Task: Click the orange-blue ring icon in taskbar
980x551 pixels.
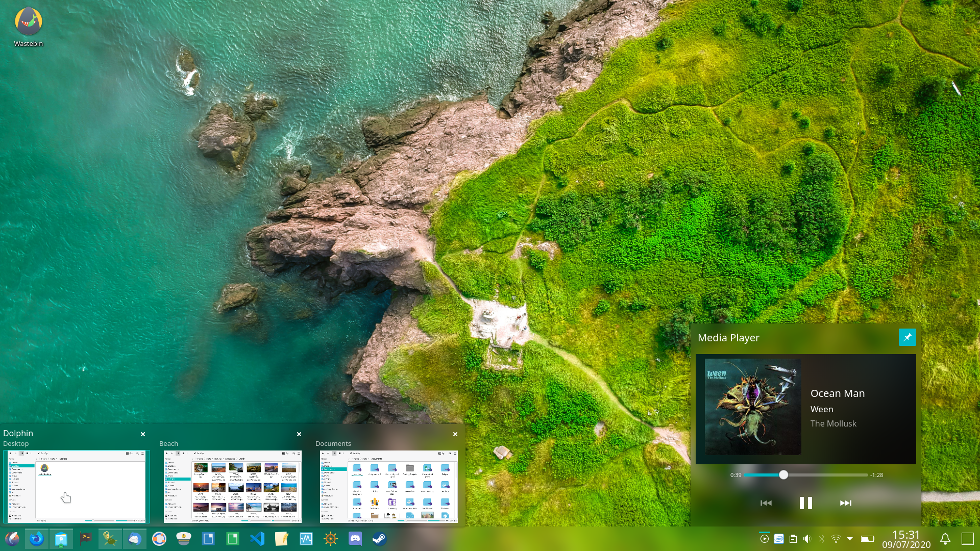Action: [x=159, y=539]
